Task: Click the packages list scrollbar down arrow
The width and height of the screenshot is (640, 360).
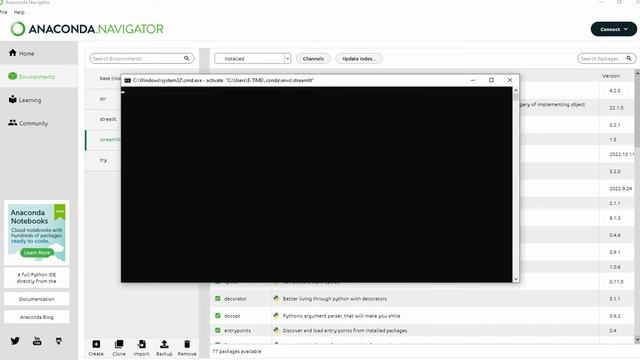Action: [637, 340]
